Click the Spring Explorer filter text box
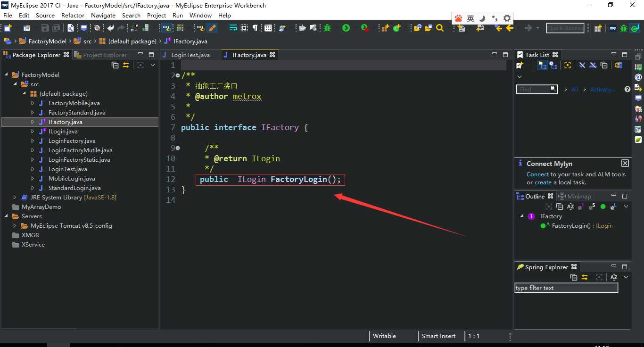Image resolution: width=644 pixels, height=347 pixels. [566, 288]
